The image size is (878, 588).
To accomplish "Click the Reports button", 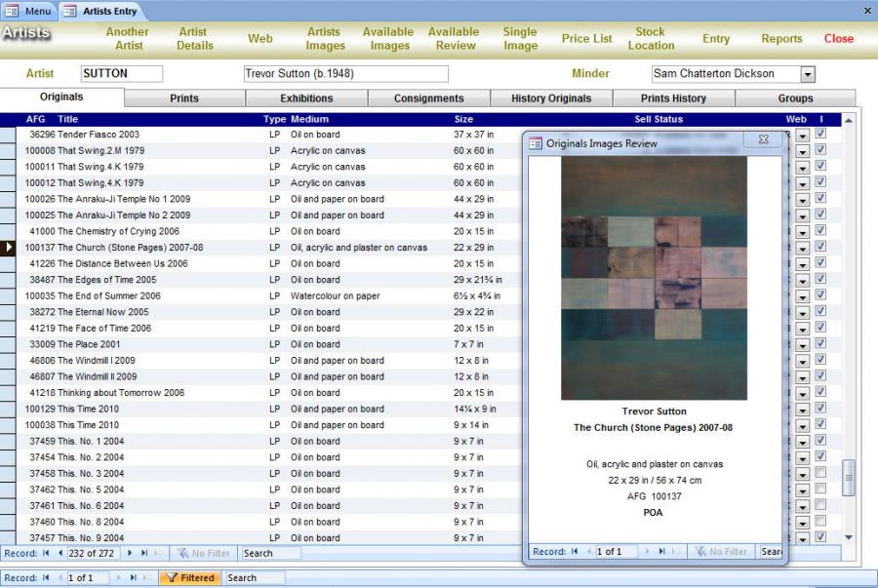I will coord(781,39).
